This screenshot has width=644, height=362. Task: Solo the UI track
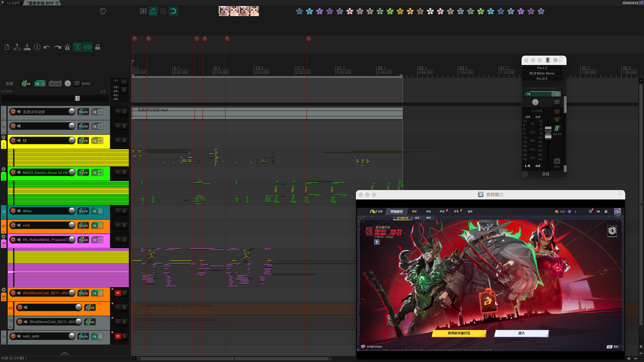coord(124,140)
